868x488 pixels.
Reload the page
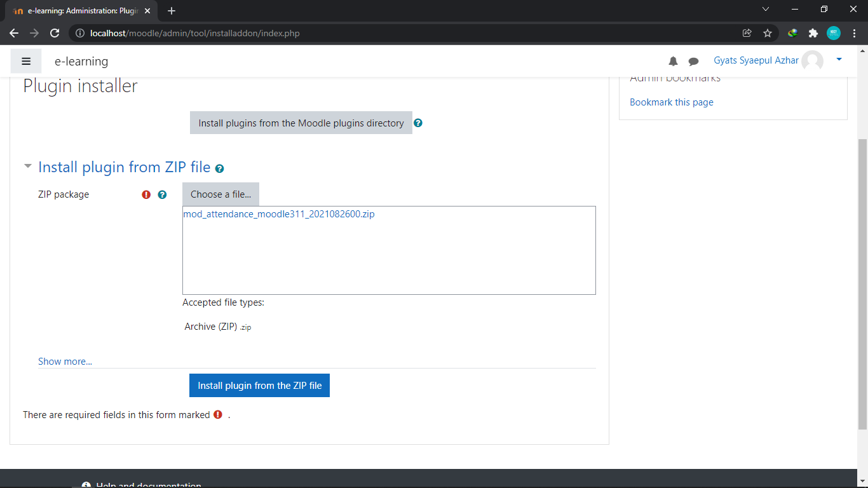55,33
